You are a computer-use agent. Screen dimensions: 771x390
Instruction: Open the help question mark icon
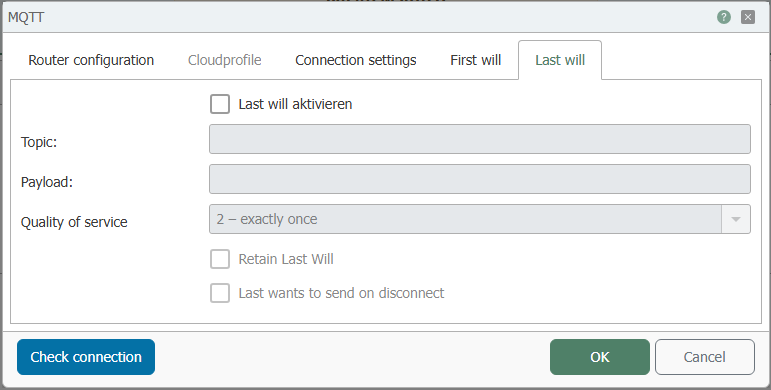[x=723, y=17]
